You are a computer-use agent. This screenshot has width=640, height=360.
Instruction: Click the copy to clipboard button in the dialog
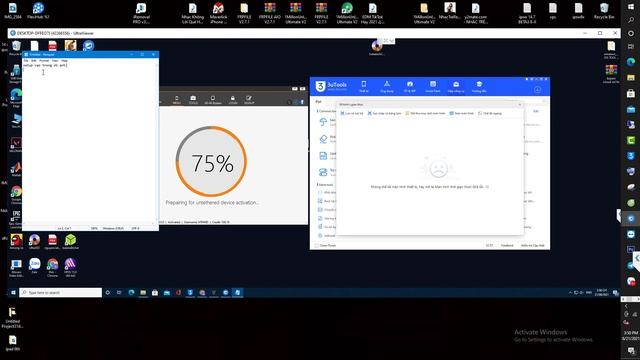[x=384, y=113]
